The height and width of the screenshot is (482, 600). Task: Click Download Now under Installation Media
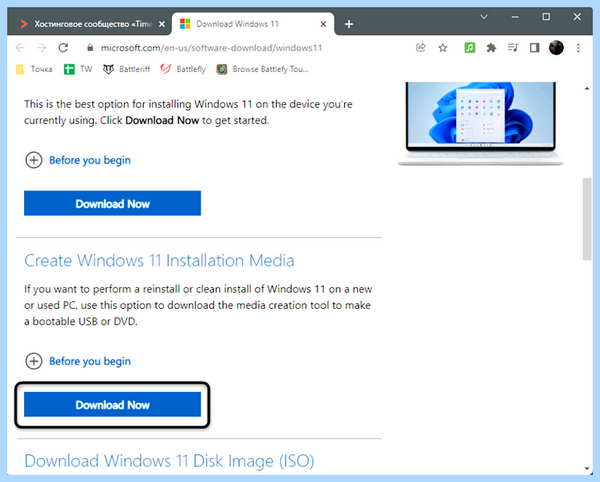pos(112,404)
